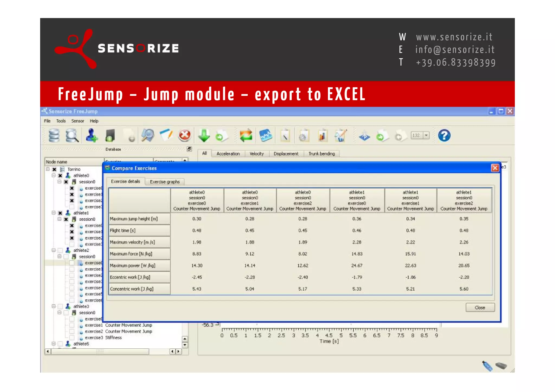555x392 pixels.
Task: Toggle the athlete1 checkbox
Action: click(x=60, y=213)
